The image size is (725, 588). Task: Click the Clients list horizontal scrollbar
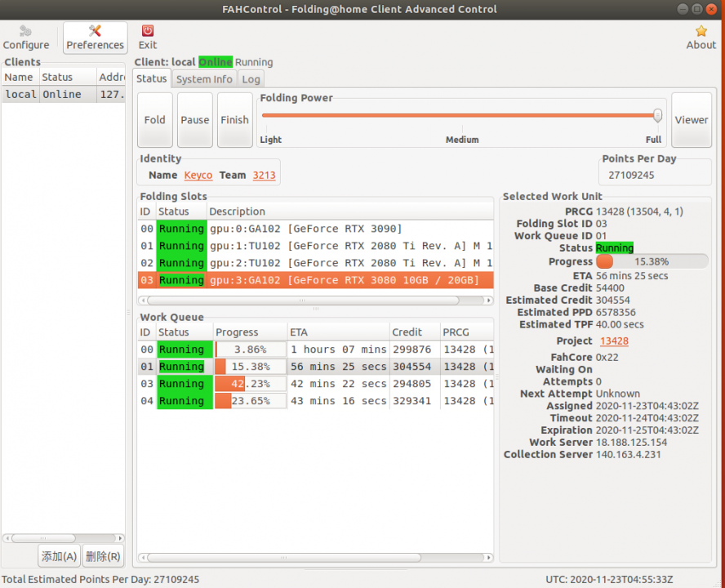click(x=43, y=538)
